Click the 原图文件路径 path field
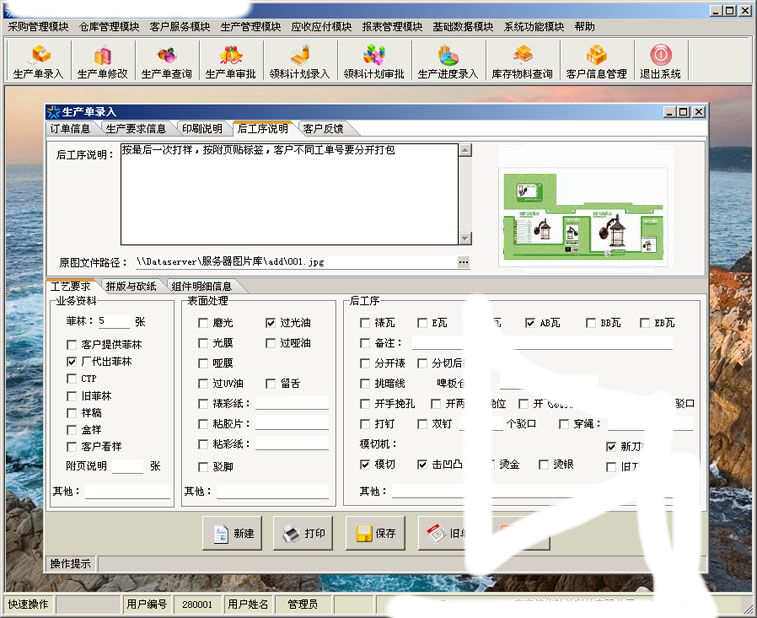 coord(295,262)
